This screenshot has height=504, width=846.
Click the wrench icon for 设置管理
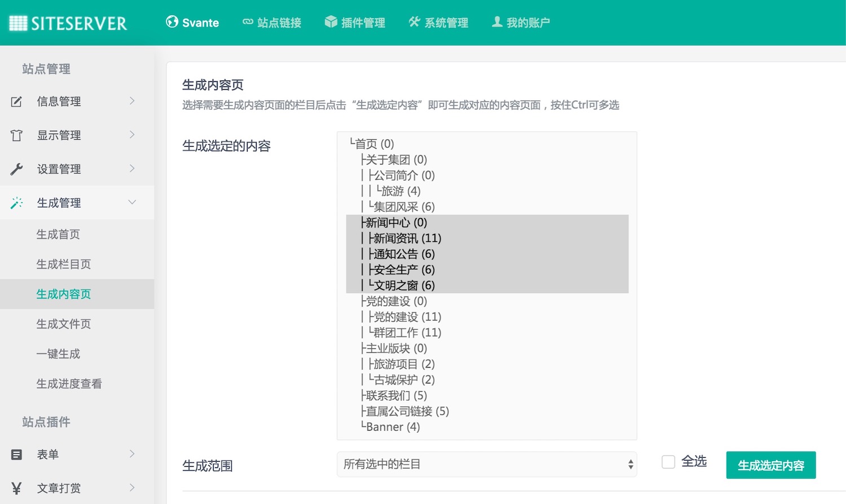16,169
